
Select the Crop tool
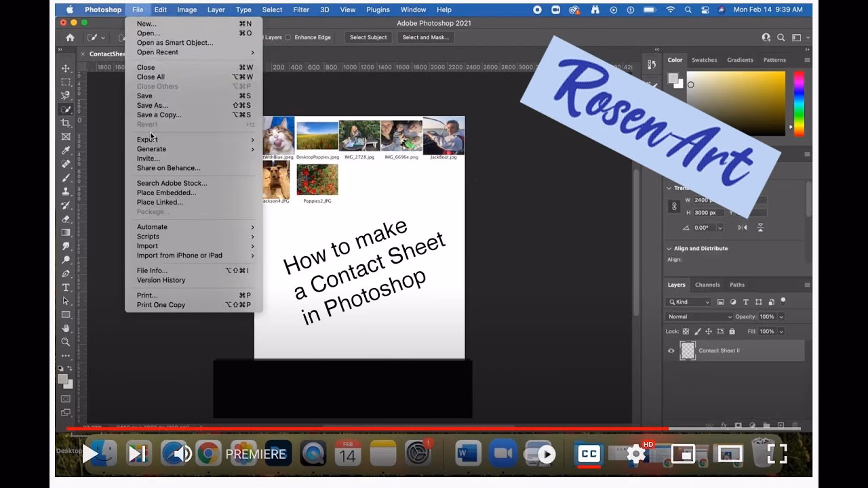pyautogui.click(x=66, y=123)
